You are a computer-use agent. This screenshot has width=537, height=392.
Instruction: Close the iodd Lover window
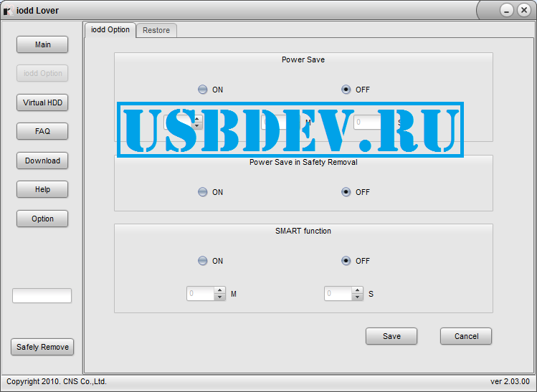[524, 10]
